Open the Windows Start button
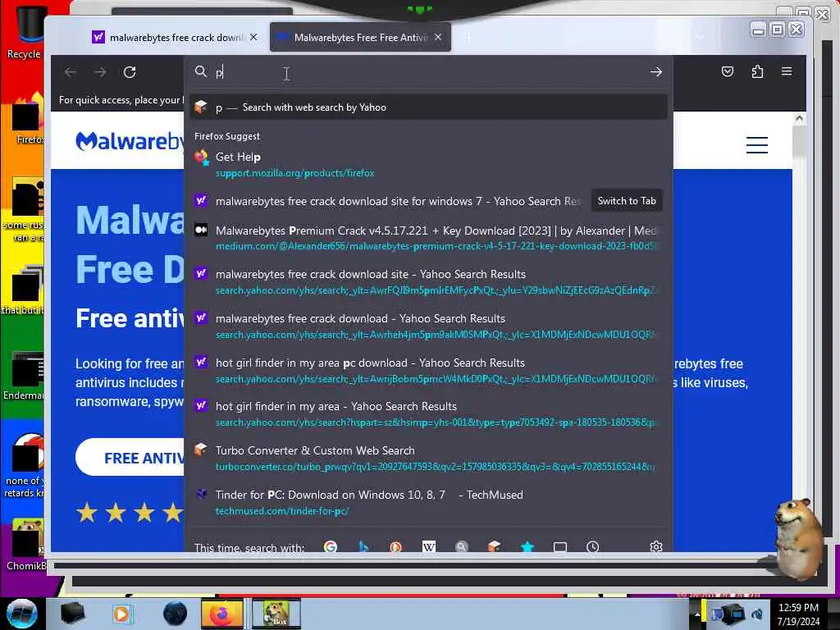840x630 pixels. point(21,613)
